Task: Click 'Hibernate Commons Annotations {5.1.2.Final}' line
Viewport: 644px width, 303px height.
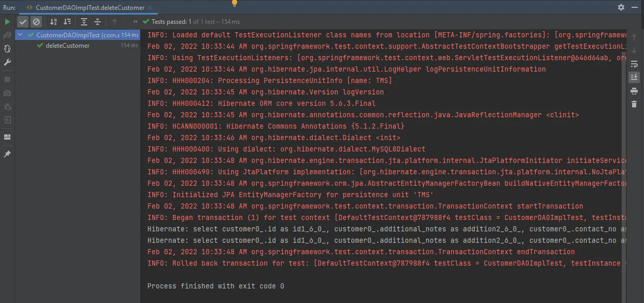Action: pyautogui.click(x=276, y=126)
